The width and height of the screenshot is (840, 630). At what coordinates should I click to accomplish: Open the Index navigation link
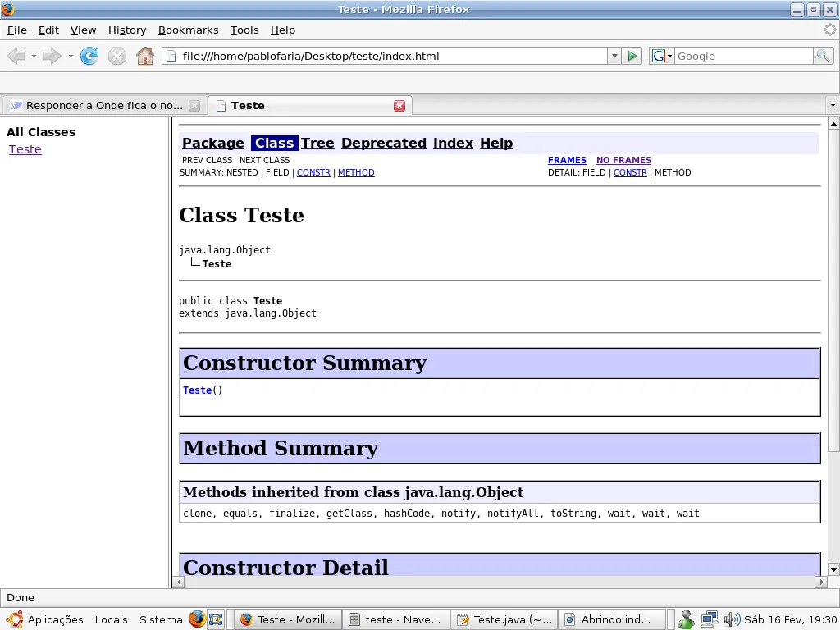click(453, 143)
